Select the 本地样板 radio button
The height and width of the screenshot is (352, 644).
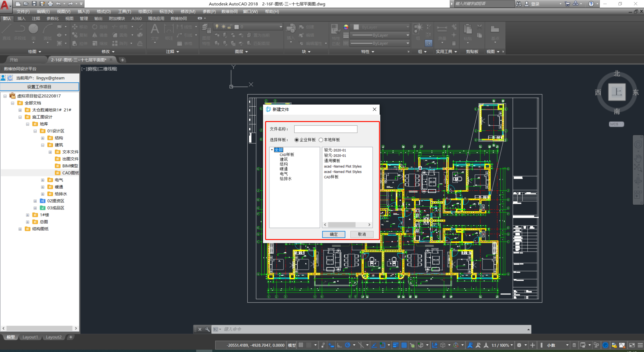click(321, 140)
